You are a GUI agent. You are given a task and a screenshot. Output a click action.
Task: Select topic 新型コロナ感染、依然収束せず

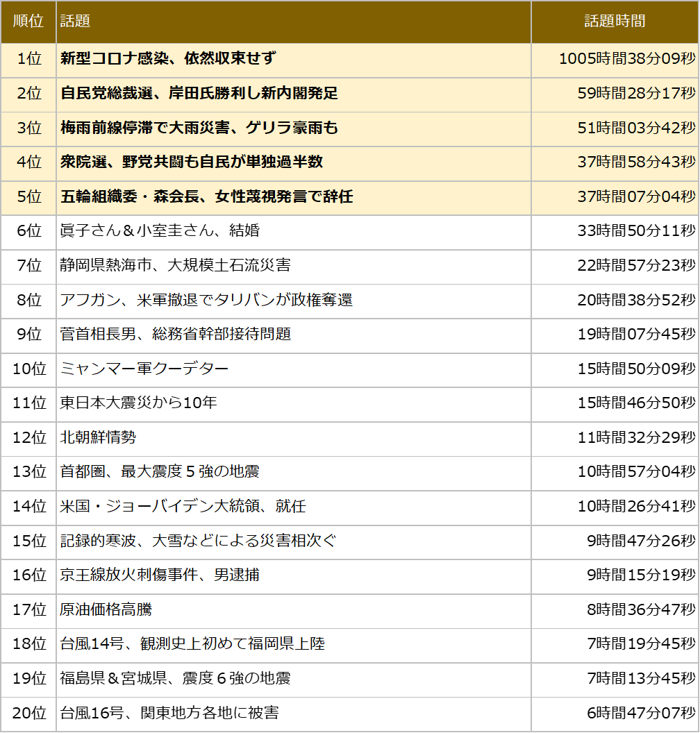(168, 58)
